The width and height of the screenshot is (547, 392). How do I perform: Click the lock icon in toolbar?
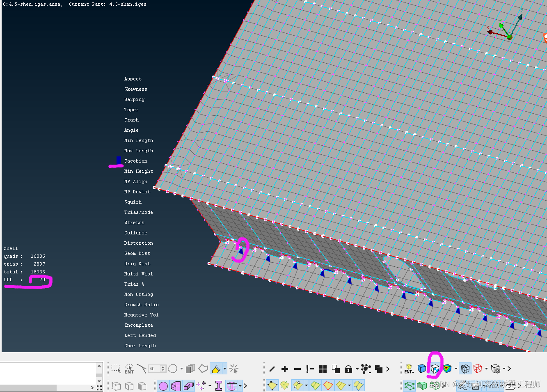[x=348, y=369]
